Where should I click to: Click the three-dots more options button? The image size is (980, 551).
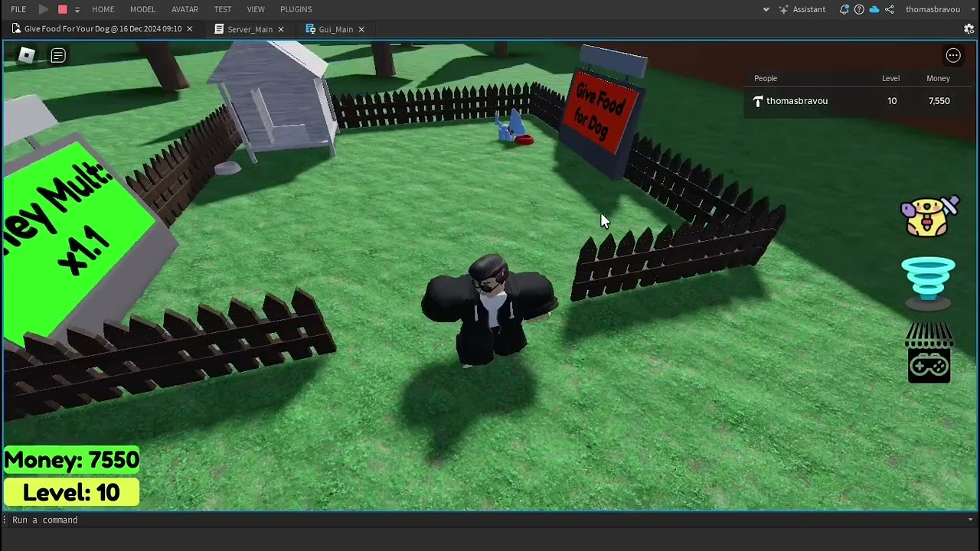(953, 55)
